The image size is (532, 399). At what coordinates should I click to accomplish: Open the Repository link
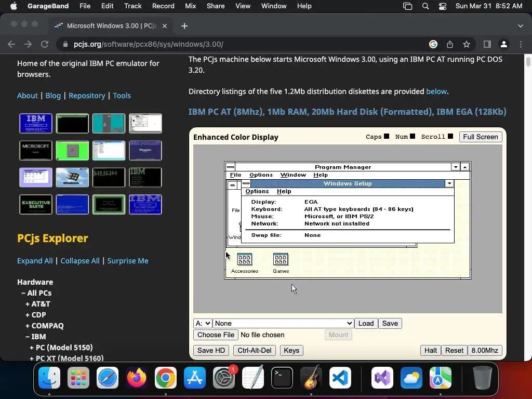87,96
